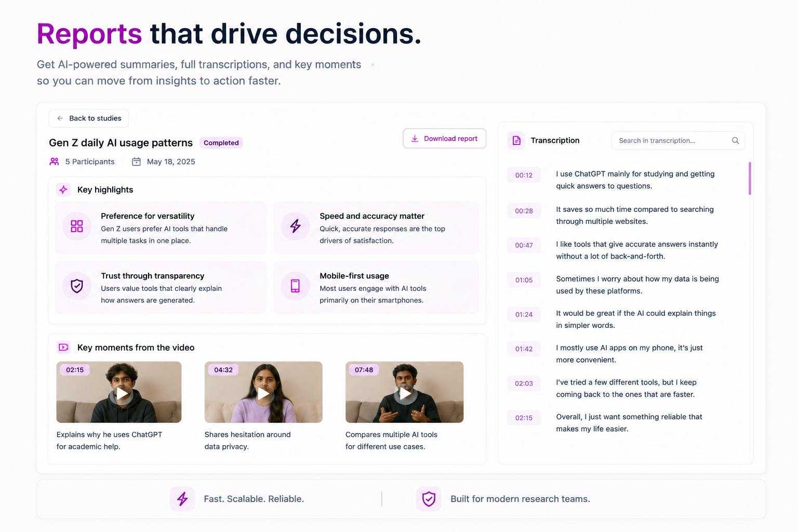The height and width of the screenshot is (532, 798).
Task: Click transcript line I've tried a few different tools
Action: pyautogui.click(x=626, y=388)
